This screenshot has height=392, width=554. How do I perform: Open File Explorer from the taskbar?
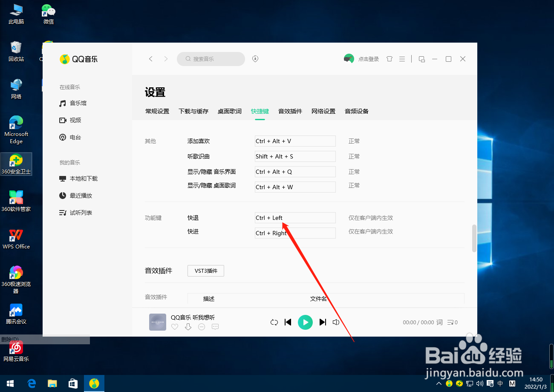tap(52, 383)
